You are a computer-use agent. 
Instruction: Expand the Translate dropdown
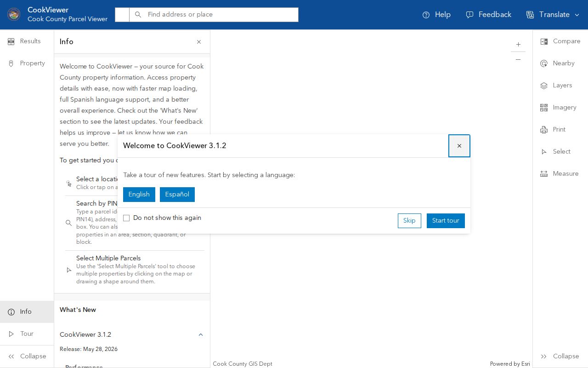(x=553, y=15)
